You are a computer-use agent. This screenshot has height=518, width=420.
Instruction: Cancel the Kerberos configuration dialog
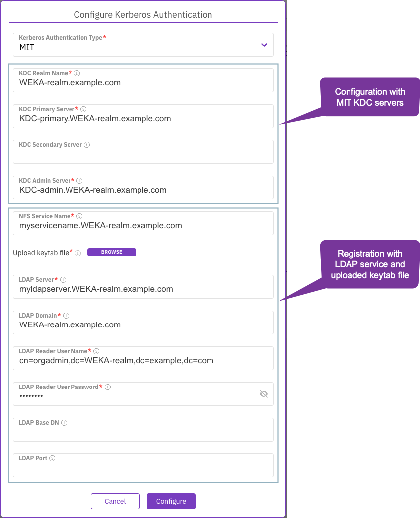pos(115,501)
